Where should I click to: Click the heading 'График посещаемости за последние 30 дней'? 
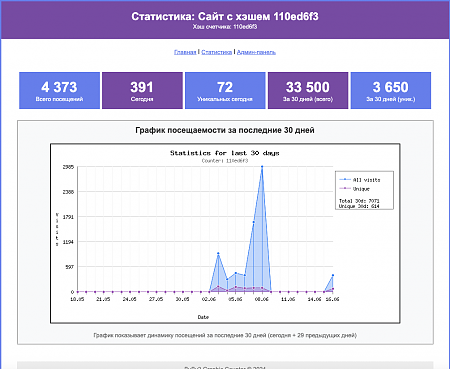[x=225, y=130]
